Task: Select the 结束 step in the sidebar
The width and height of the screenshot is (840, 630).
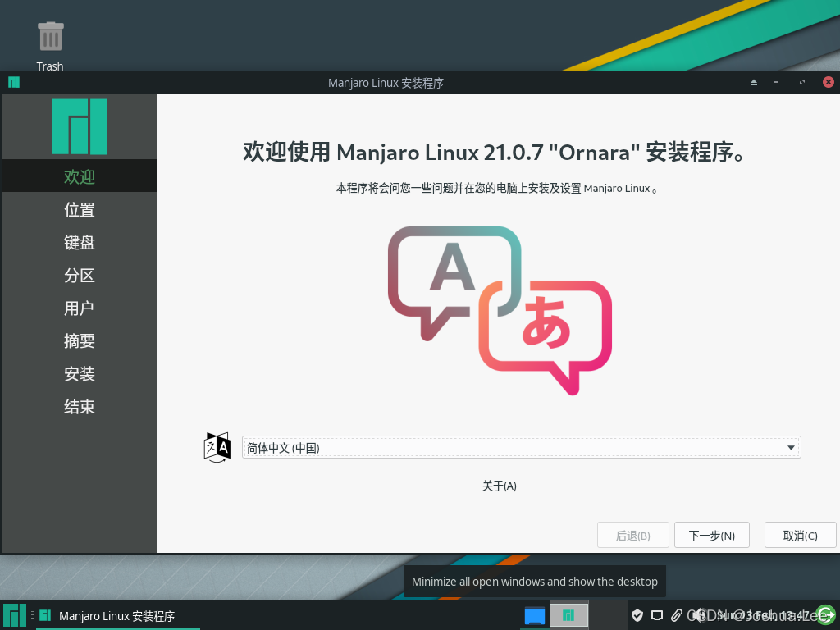Action: coord(80,407)
